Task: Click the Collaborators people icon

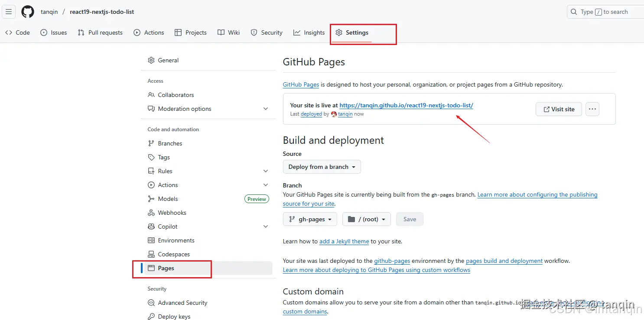Action: 151,95
